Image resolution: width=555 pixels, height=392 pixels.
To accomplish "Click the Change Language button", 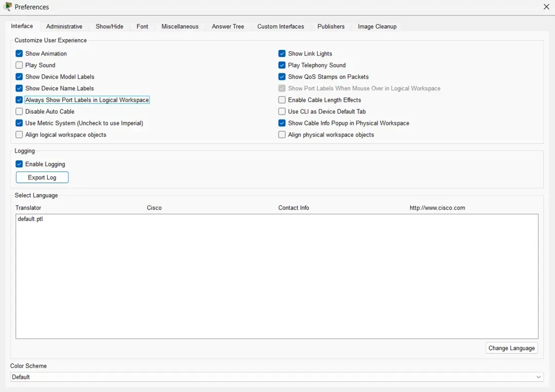I will (511, 348).
